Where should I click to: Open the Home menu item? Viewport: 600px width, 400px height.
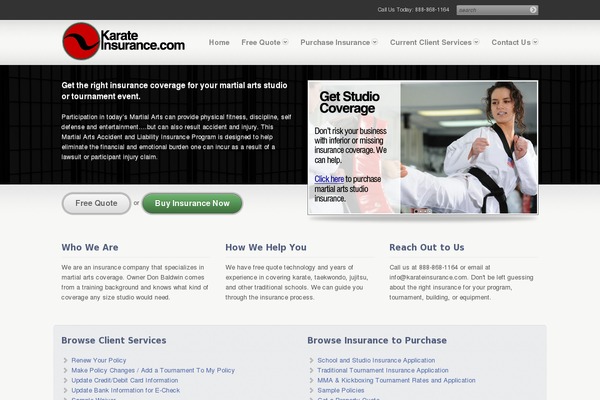click(x=219, y=42)
